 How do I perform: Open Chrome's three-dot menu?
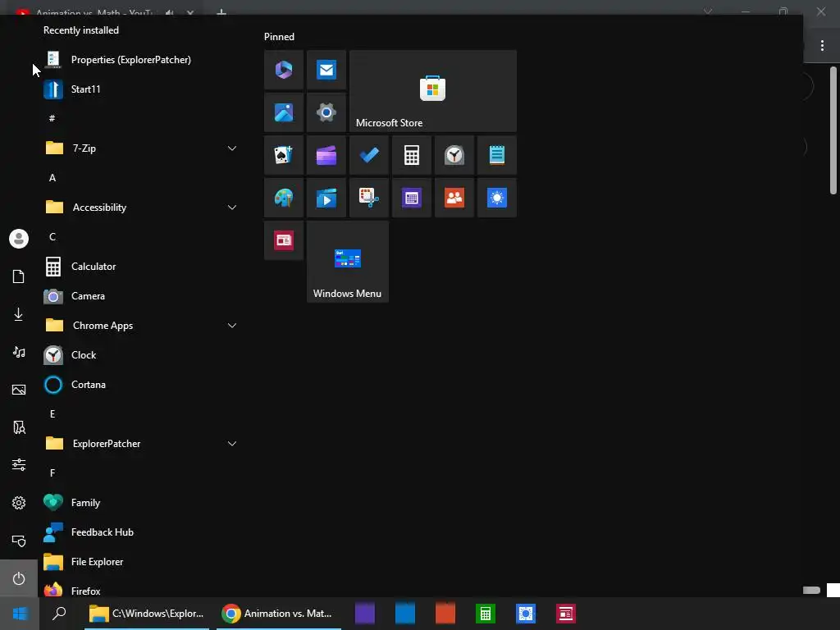coord(822,46)
